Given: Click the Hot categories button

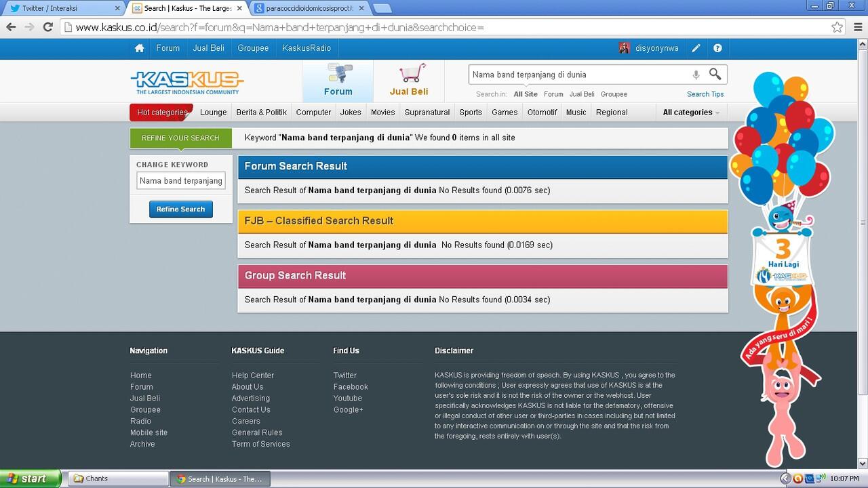Looking at the screenshot, I should click(161, 113).
